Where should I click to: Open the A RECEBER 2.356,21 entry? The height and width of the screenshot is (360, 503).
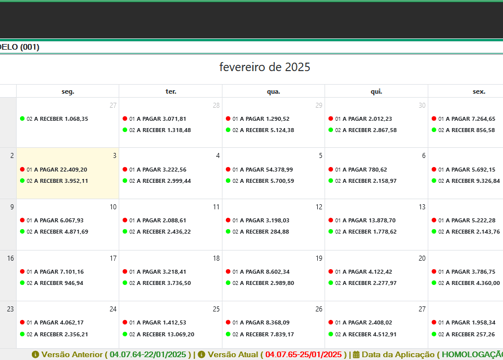[54, 334]
